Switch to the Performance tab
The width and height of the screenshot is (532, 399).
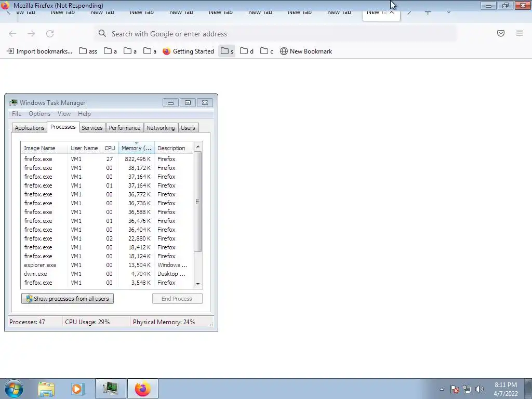pyautogui.click(x=125, y=128)
